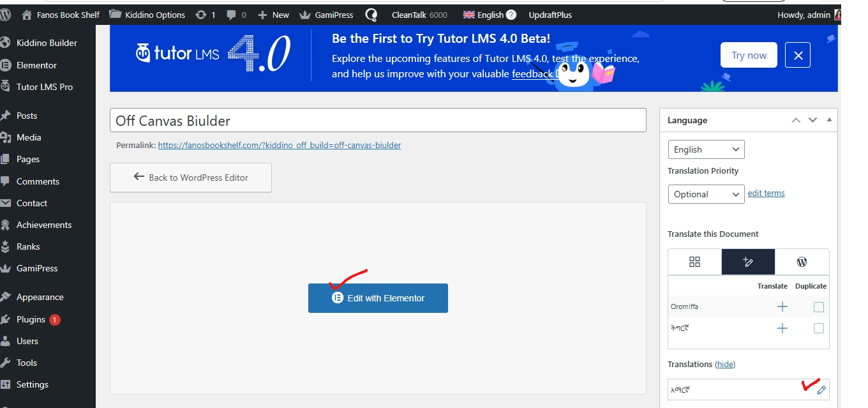The image size is (868, 408).
Task: Click the Edit with Elementor button
Action: pyautogui.click(x=378, y=298)
